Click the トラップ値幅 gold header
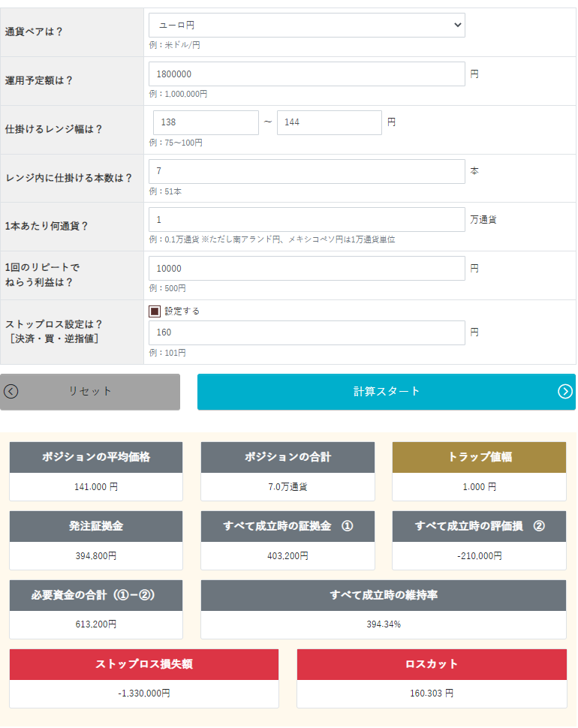Screen dimensions: 578x728 pyautogui.click(x=479, y=457)
